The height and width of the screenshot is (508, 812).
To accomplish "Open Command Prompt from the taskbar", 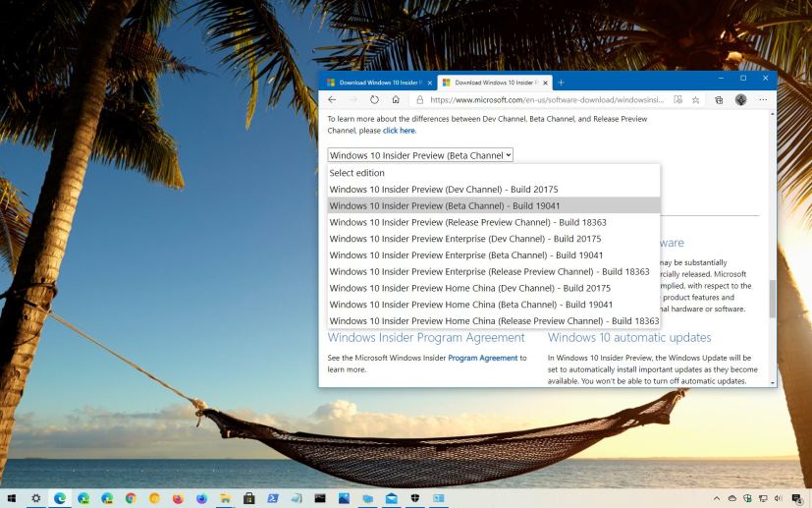I will [x=320, y=499].
